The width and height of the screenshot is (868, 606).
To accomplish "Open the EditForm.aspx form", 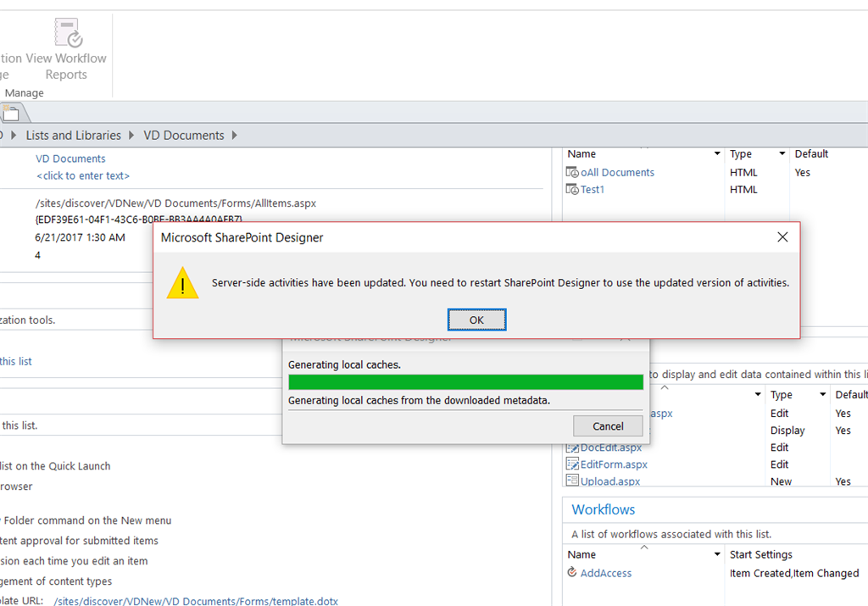I will [614, 464].
